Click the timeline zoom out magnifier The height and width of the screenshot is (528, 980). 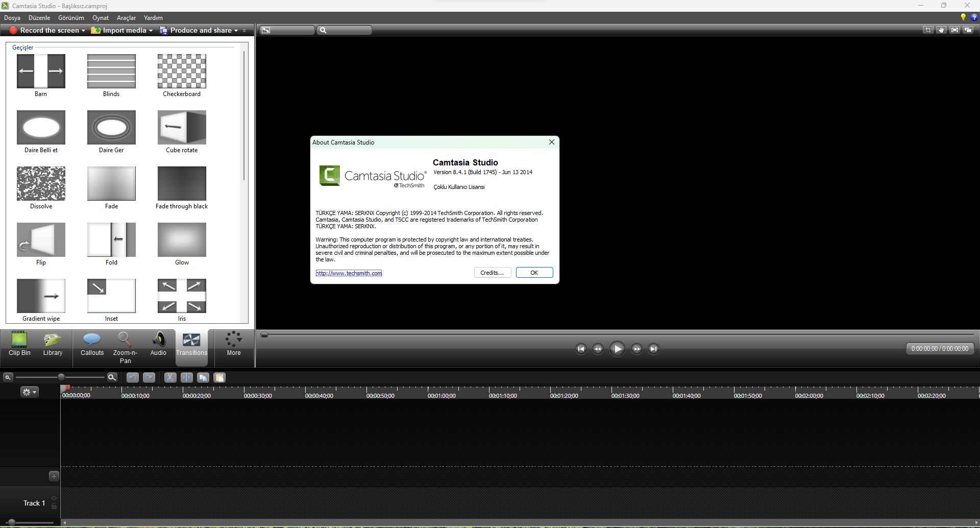tap(8, 377)
